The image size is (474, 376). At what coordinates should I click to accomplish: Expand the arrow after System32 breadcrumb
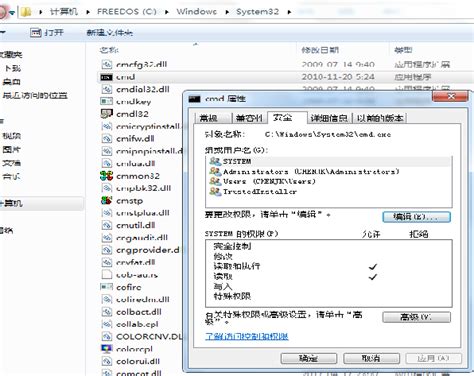click(x=289, y=12)
